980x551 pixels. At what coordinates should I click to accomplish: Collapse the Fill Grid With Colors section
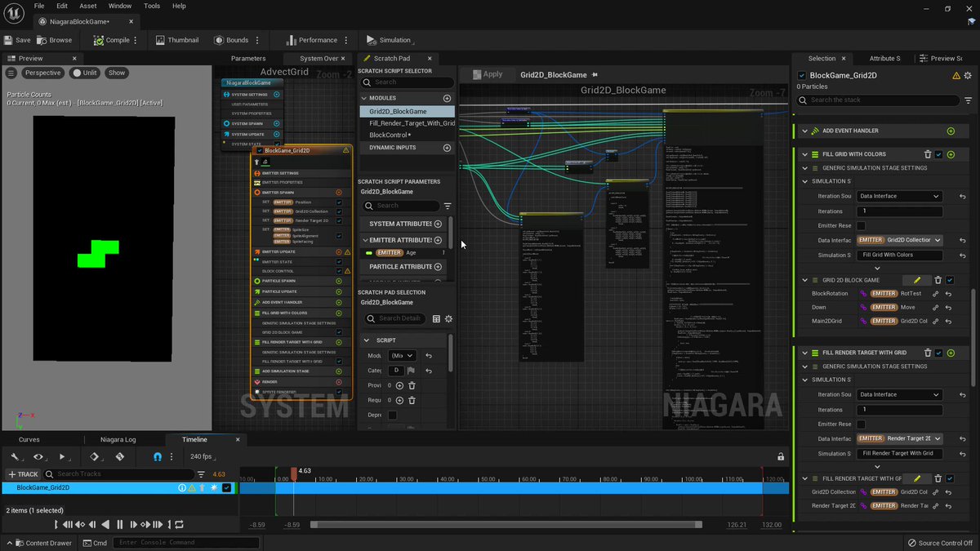805,154
